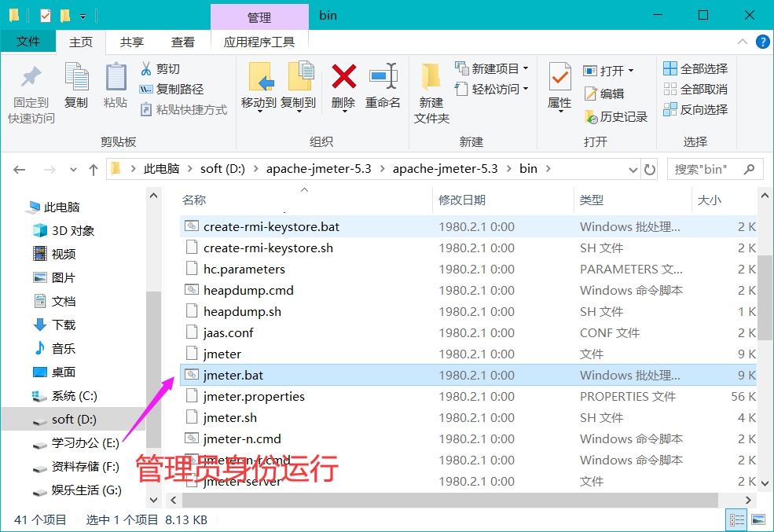This screenshot has height=532, width=774.
Task: Toggle details view in the status bar
Action: pos(736,519)
